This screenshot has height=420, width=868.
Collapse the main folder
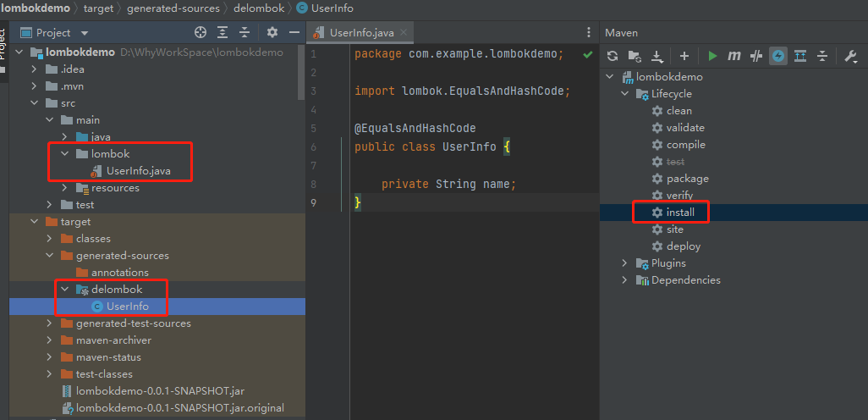coord(49,120)
